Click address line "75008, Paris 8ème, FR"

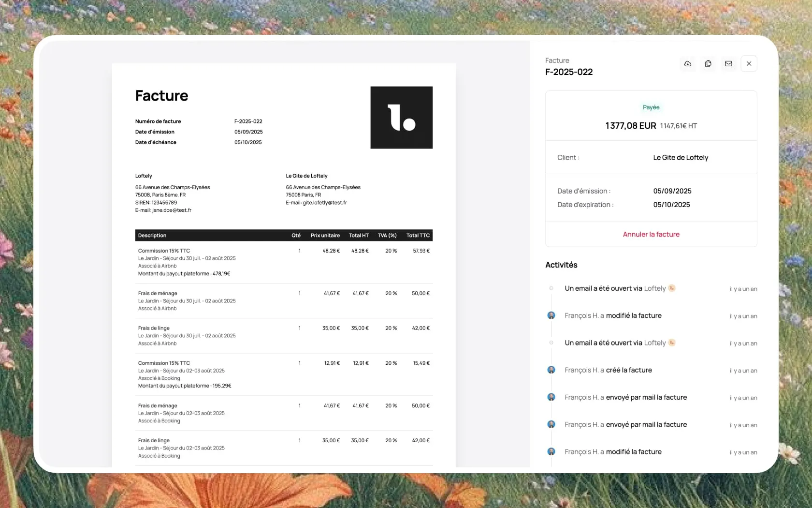click(160, 195)
